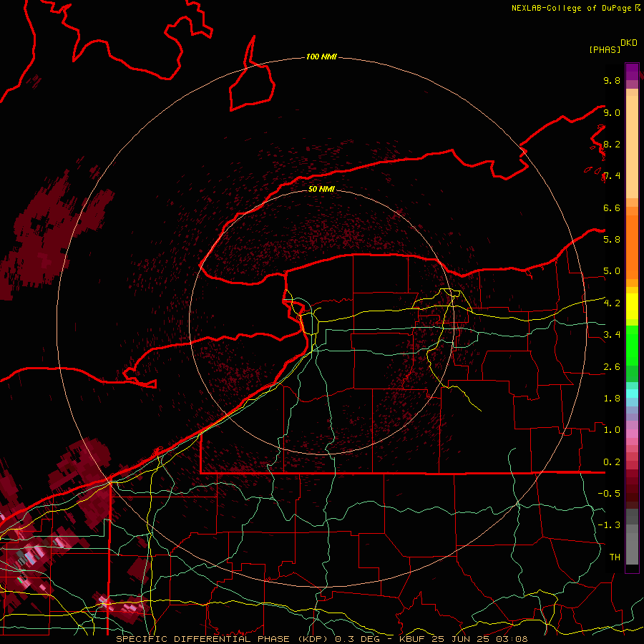Viewport: 644px width, 644px height.
Task: Click the 1.8 scale value
Action: coord(612,399)
